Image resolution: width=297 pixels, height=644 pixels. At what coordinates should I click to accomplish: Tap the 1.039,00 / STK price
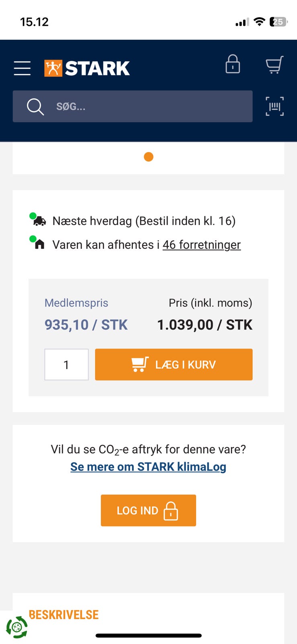205,325
